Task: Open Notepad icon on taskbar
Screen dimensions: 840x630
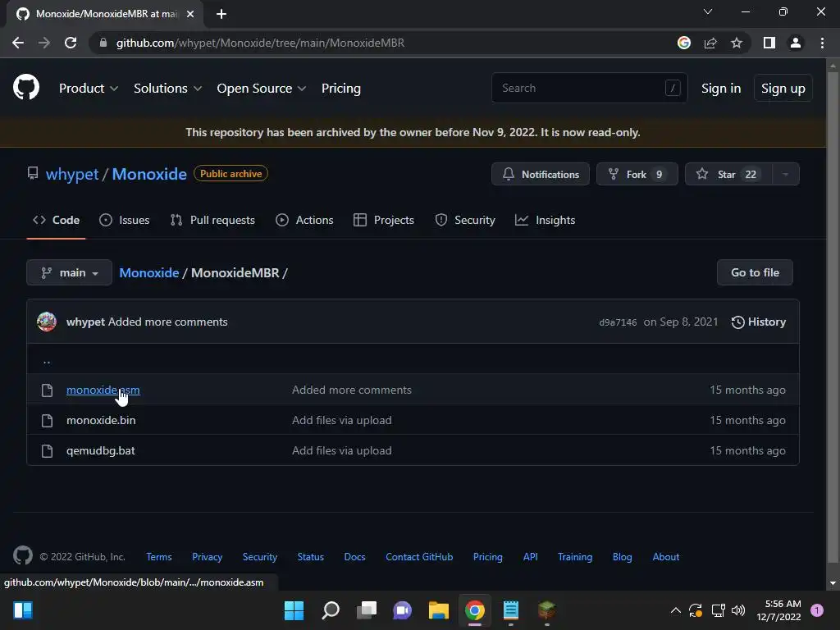Action: (510, 610)
